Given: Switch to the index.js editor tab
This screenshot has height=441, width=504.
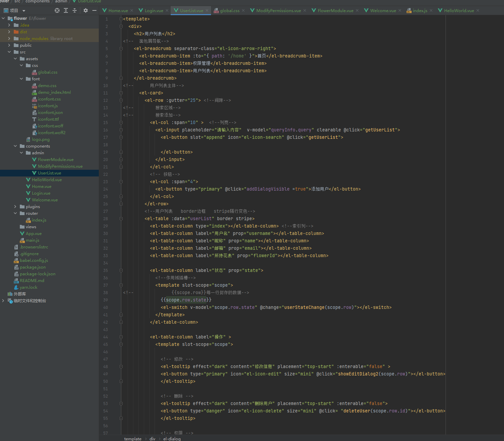Looking at the screenshot, I should 420,10.
